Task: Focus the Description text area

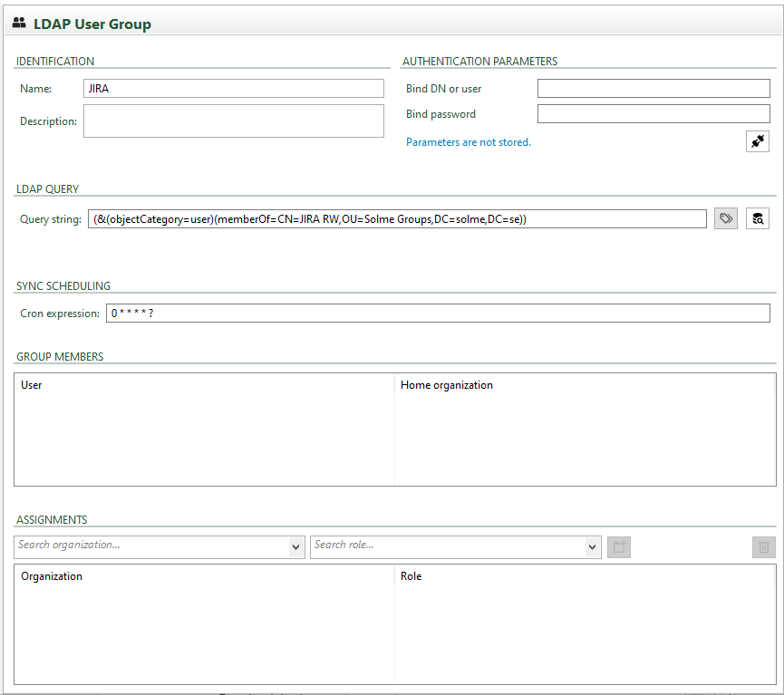Action: tap(233, 121)
